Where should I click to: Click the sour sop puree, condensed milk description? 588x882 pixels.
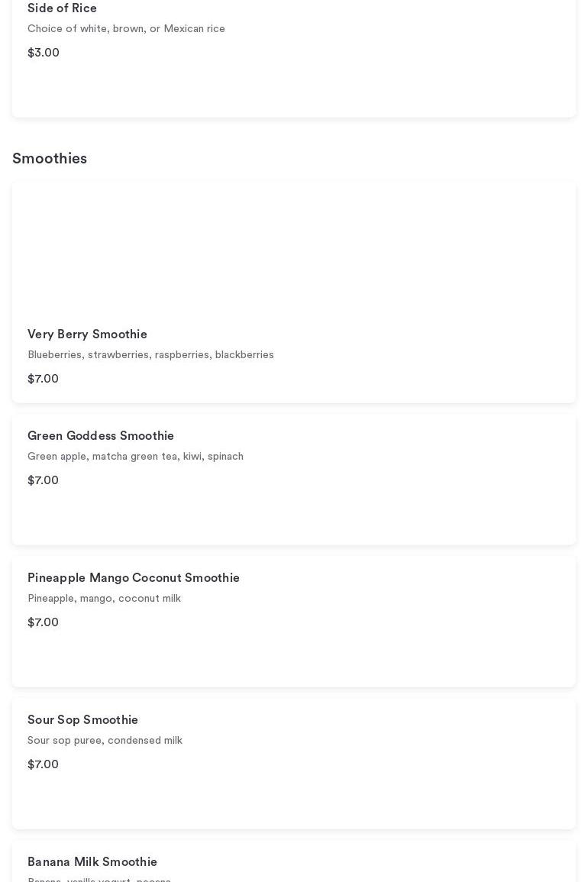105,741
